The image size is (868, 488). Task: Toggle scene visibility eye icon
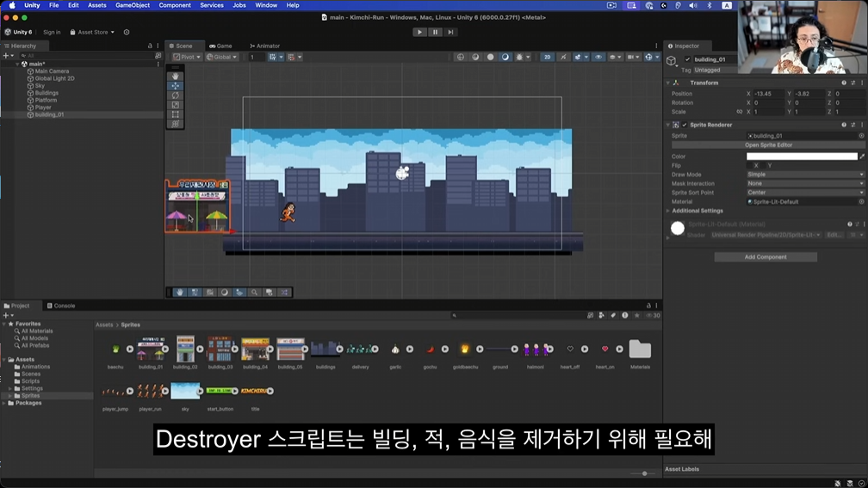tap(598, 57)
